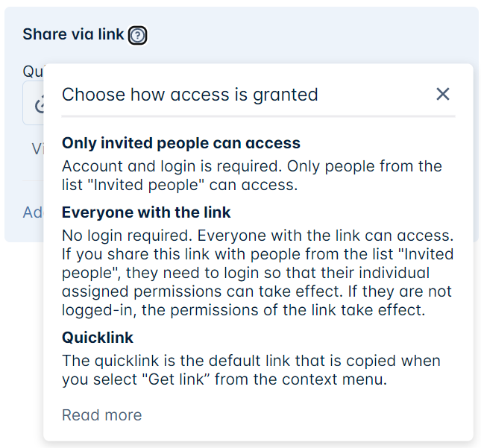Close the access explanation popup
Image resolution: width=481 pixels, height=448 pixels.
443,94
